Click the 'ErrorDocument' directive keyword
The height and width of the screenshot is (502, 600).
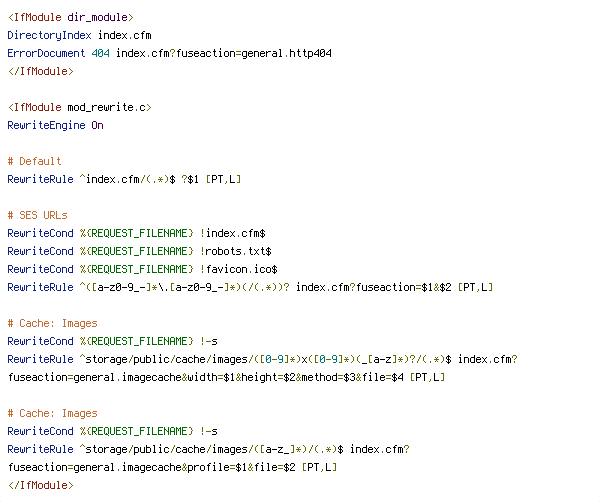tap(46, 53)
